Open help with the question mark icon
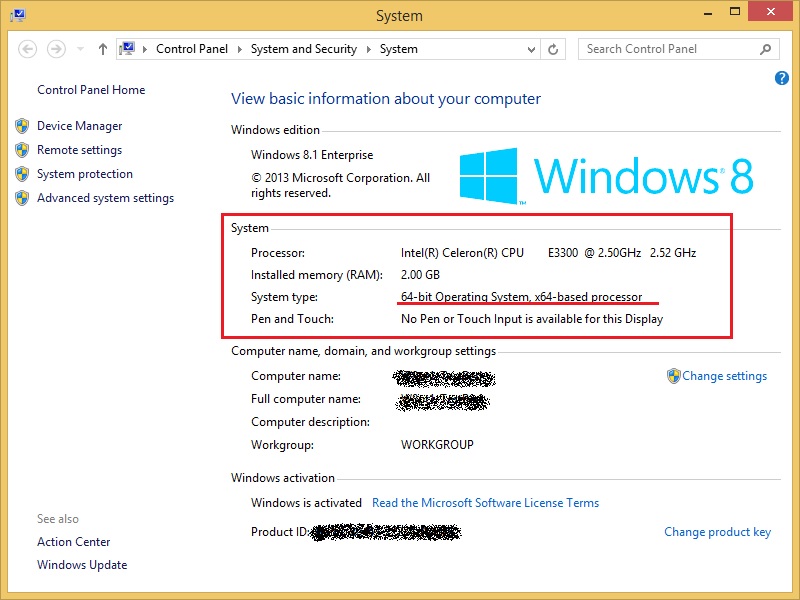800x600 pixels. [x=781, y=78]
